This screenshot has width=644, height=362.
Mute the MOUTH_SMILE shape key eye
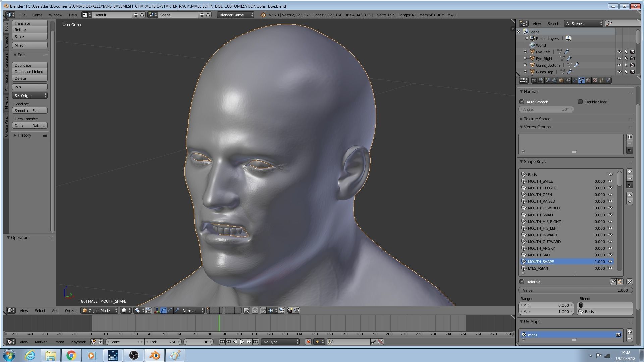[x=610, y=181]
